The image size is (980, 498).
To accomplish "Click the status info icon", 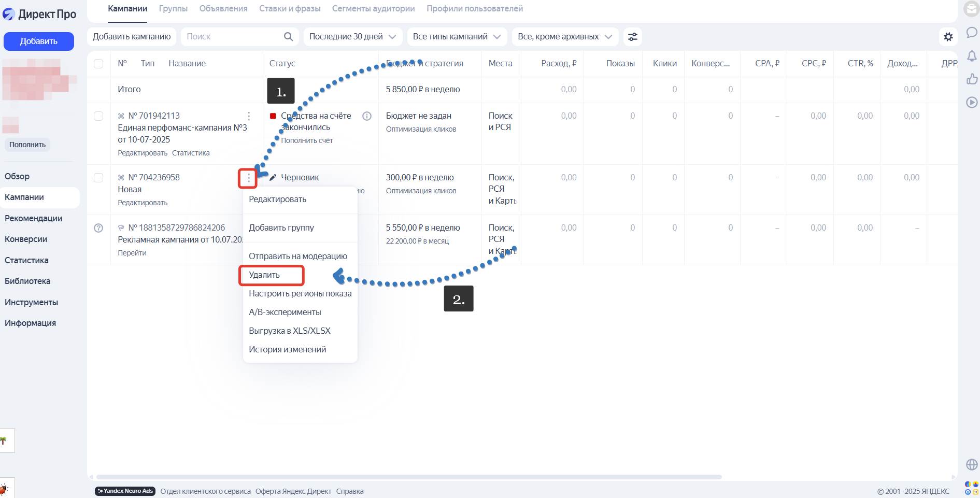I will pos(367,116).
